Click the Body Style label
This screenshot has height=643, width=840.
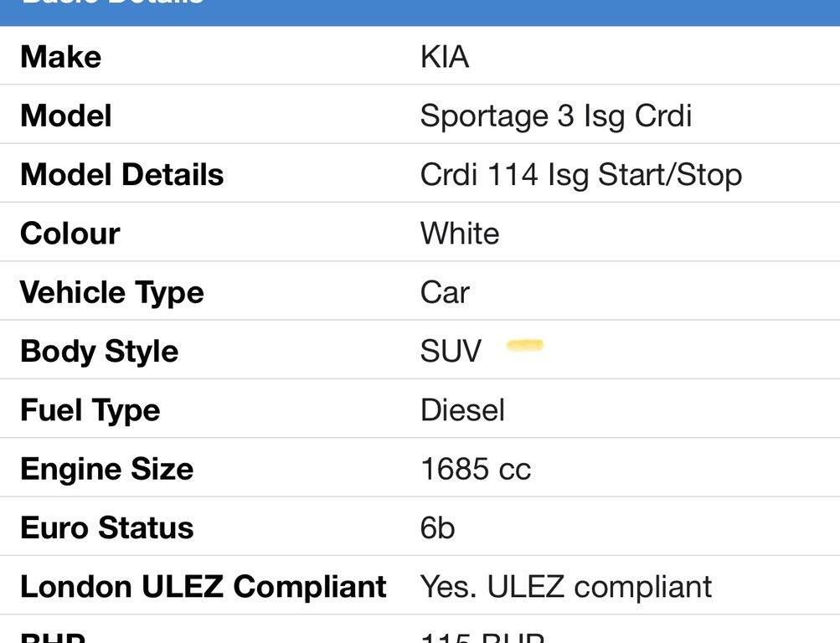coord(99,352)
